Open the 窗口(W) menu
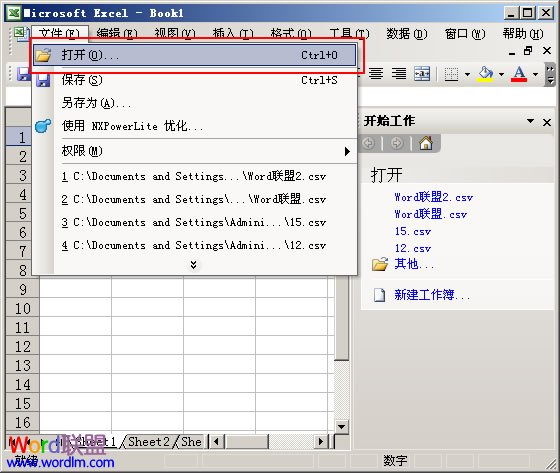The width and height of the screenshot is (560, 473). [465, 34]
